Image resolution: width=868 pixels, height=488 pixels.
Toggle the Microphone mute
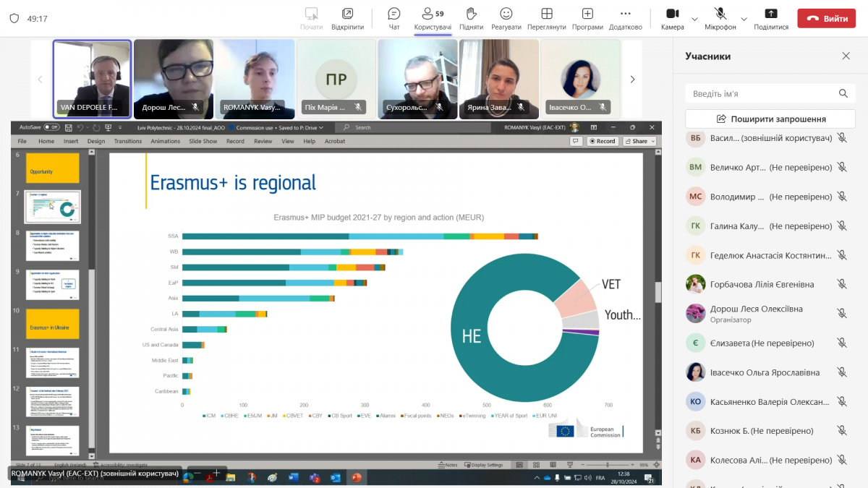tap(720, 18)
